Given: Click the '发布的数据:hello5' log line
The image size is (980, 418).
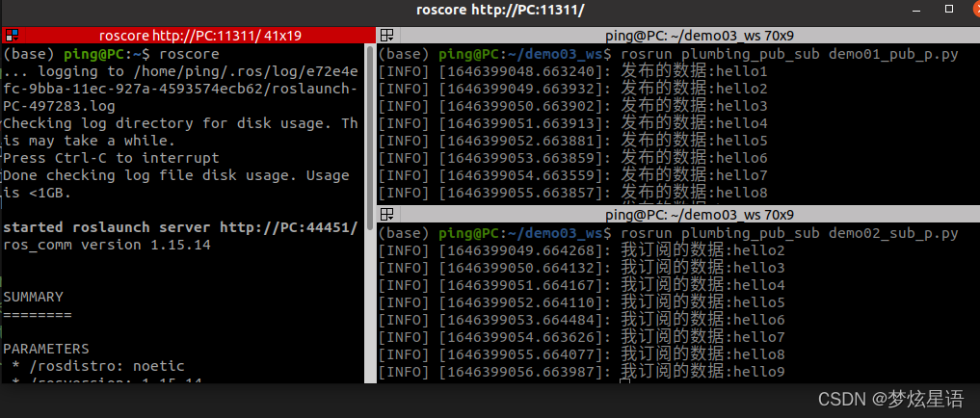Looking at the screenshot, I should (x=573, y=141).
